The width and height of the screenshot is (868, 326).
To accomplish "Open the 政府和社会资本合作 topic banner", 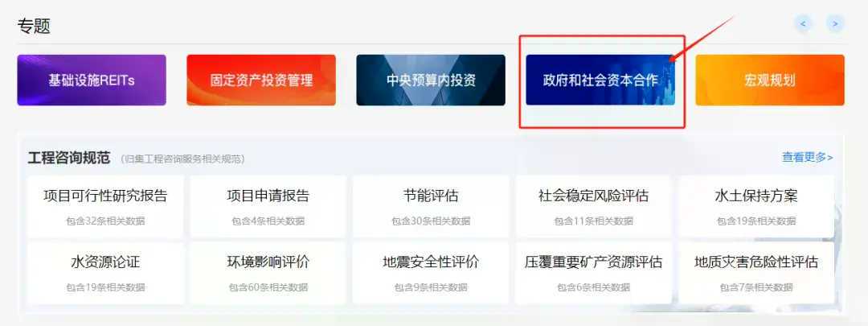I will pyautogui.click(x=600, y=80).
